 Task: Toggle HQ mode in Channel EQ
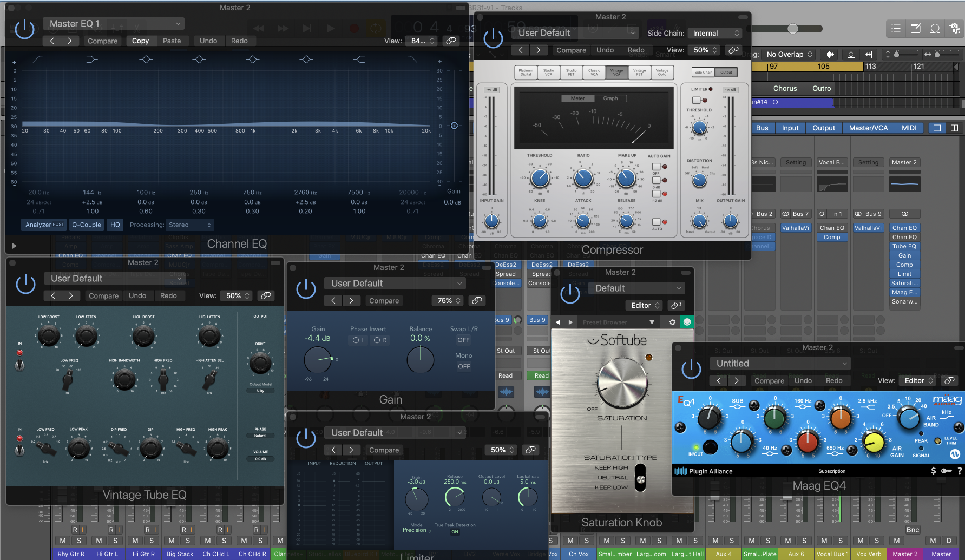(x=115, y=225)
